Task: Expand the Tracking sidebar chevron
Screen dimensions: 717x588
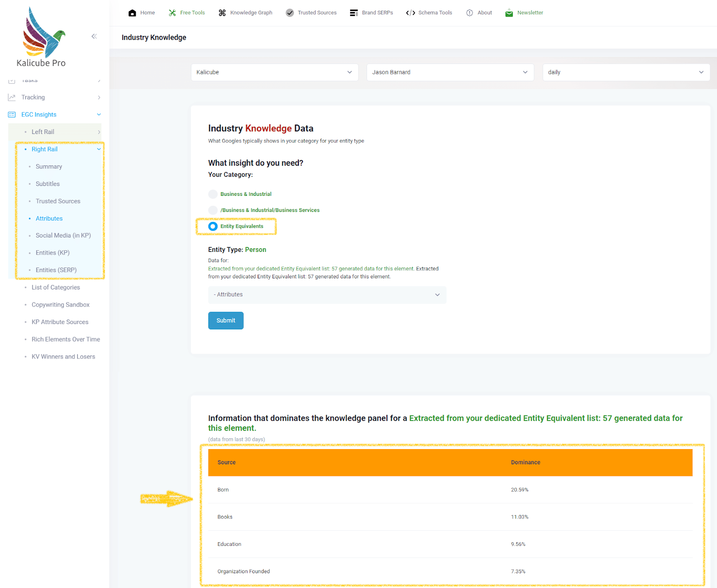Action: (99, 97)
